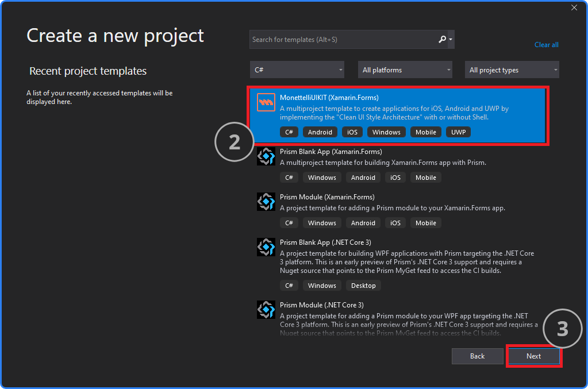Image resolution: width=588 pixels, height=389 pixels.
Task: Click the Recent project templates heading
Action: coord(88,71)
